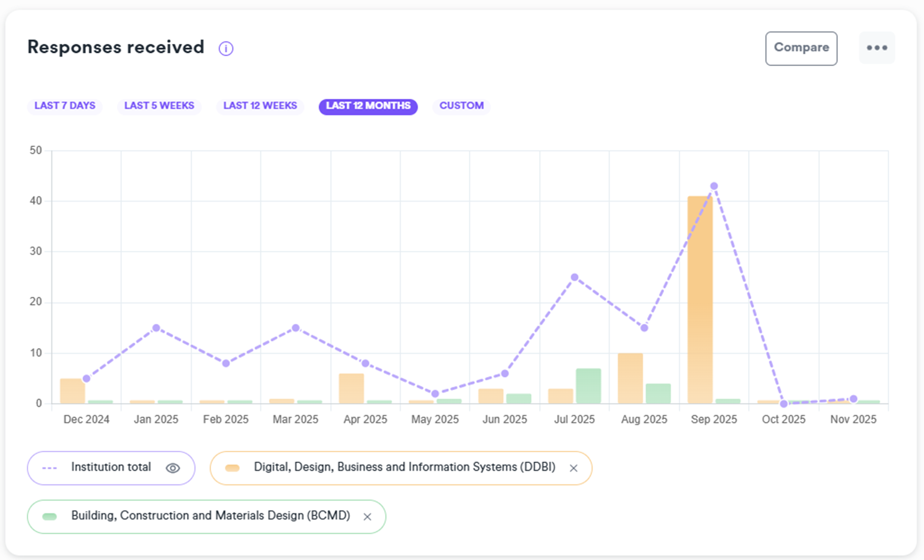Click the info icon beside Responses received
The width and height of the screenshot is (924, 560).
coord(226,48)
